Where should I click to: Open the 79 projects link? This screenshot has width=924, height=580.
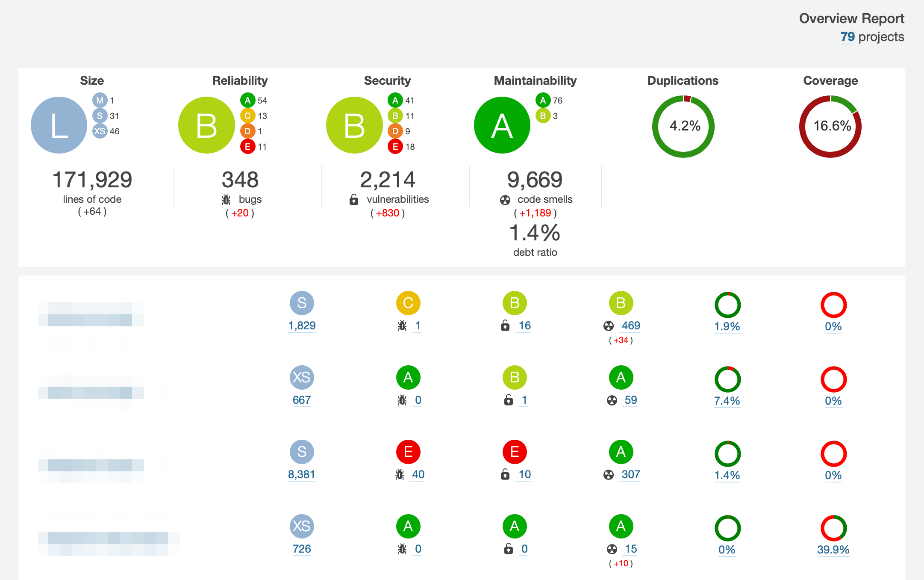pos(847,37)
